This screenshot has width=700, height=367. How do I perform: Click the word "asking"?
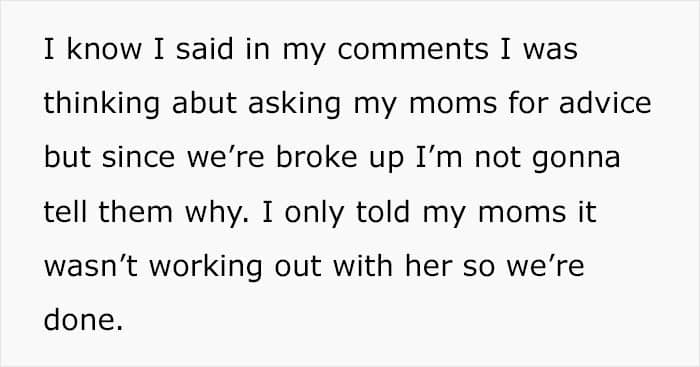(x=295, y=104)
